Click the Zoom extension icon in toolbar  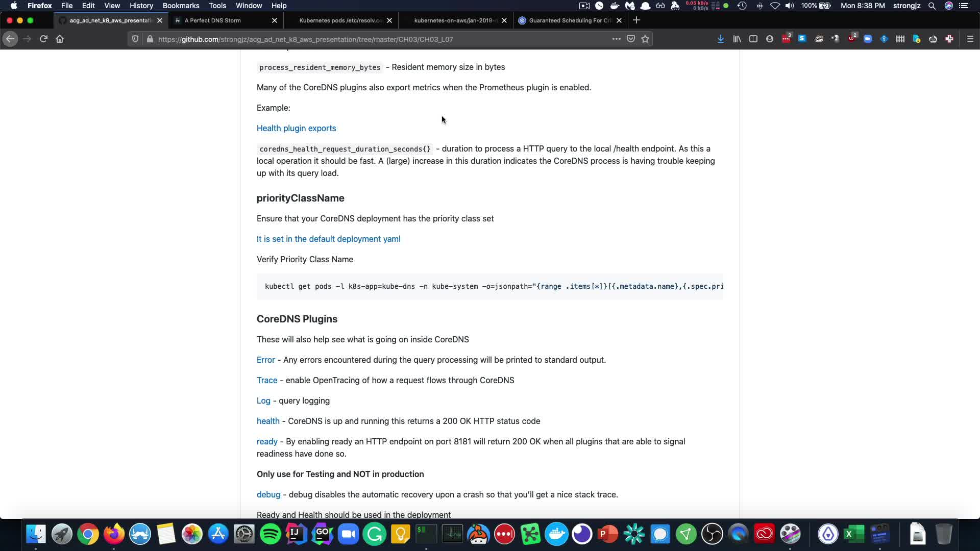(x=867, y=39)
